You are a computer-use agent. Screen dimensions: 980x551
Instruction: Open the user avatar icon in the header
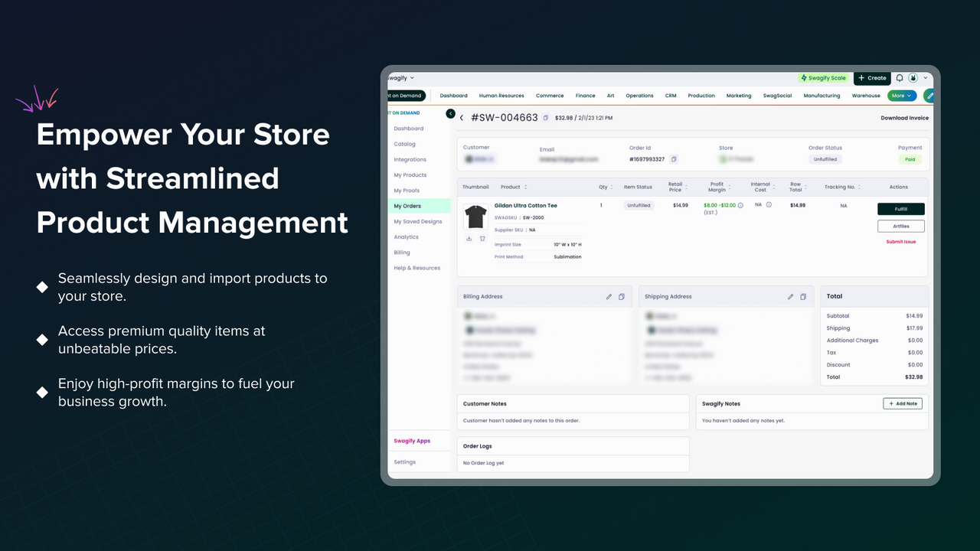pyautogui.click(x=913, y=78)
